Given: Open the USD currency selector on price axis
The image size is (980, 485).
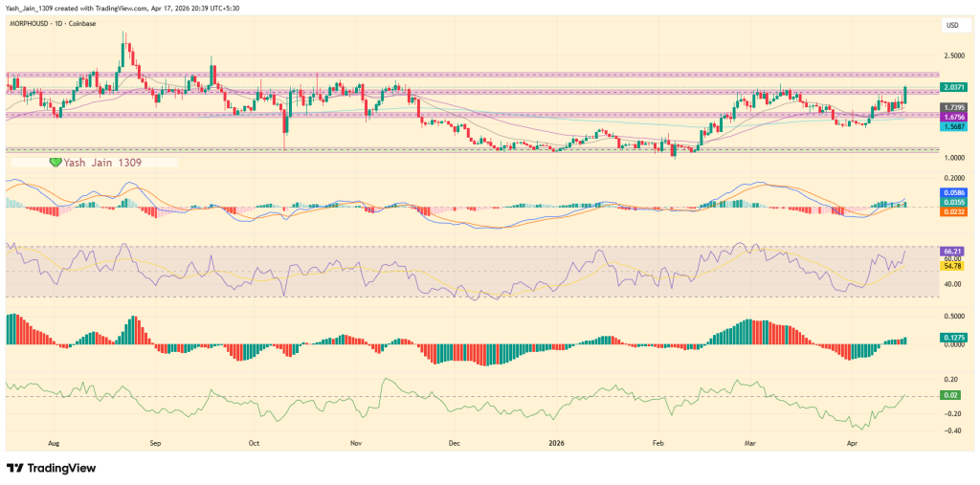Looking at the screenshot, I should [952, 26].
